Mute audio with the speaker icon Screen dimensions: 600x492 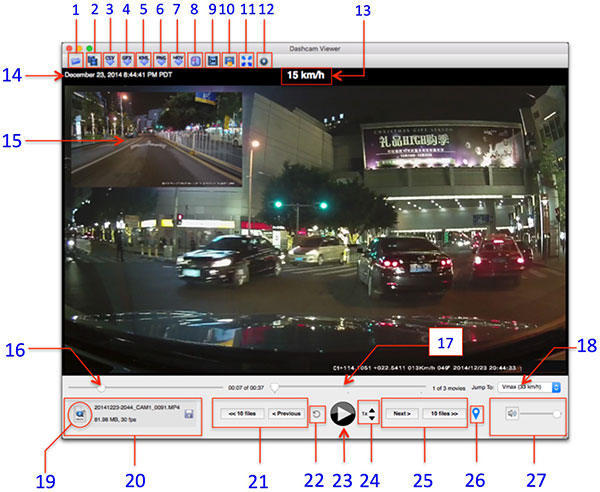(x=512, y=413)
